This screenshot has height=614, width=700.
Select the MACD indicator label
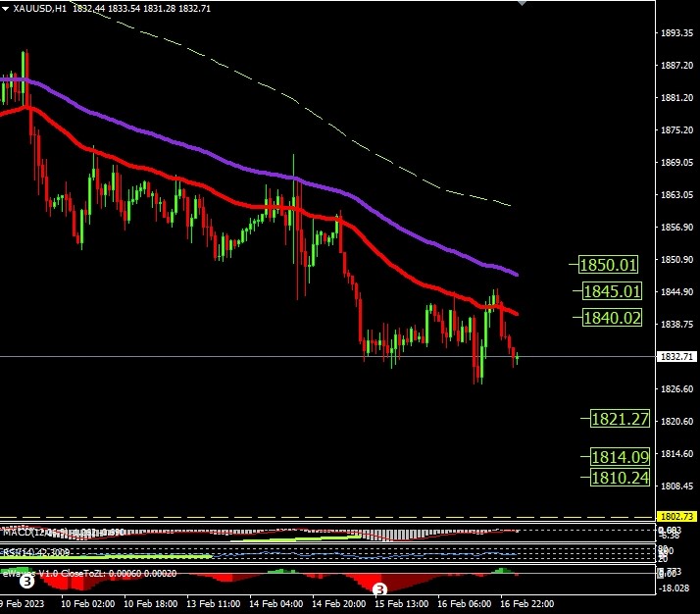(20, 532)
